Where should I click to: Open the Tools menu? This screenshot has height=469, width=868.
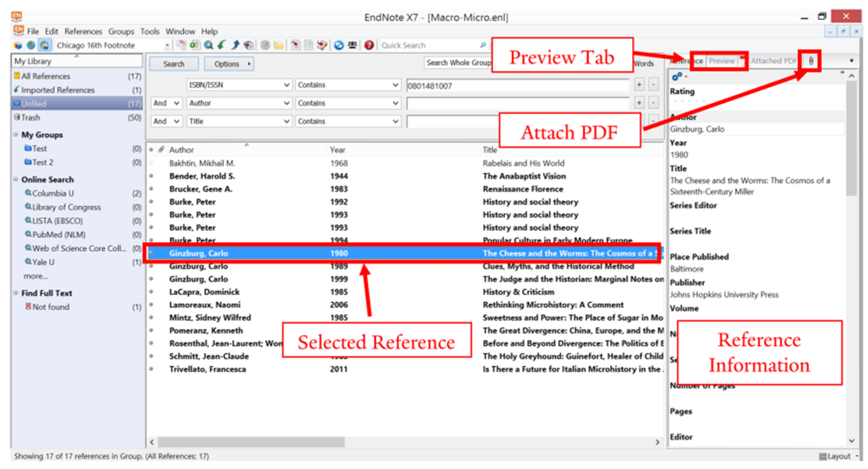pos(150,32)
